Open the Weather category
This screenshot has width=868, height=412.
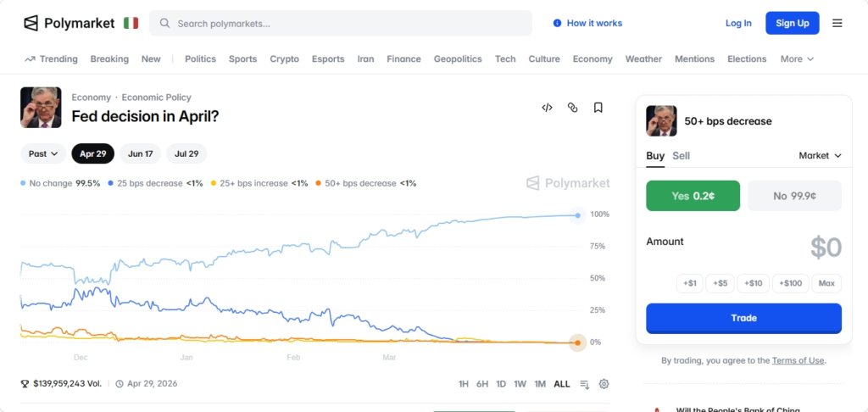[x=644, y=58]
